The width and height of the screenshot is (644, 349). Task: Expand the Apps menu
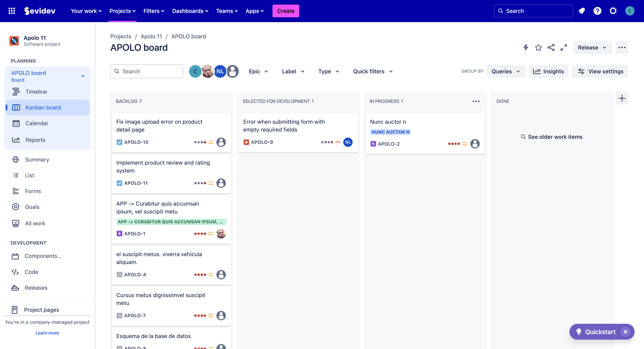coord(255,11)
